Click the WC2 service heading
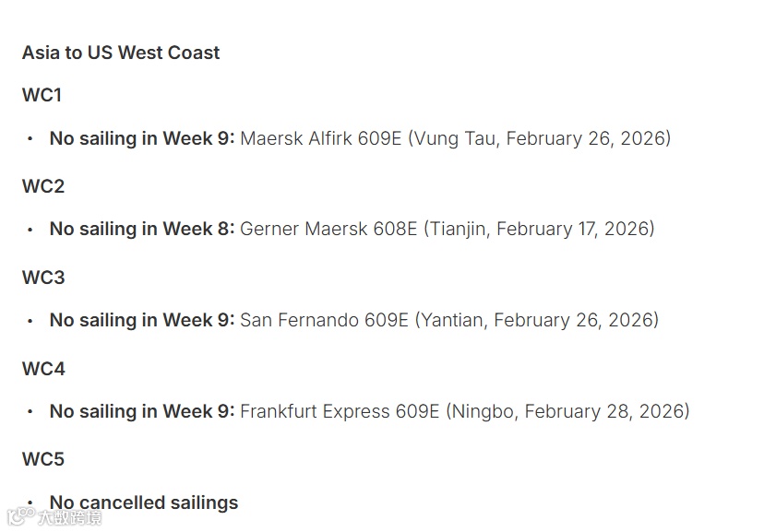Screen dimensions: 776x532 [x=43, y=186]
